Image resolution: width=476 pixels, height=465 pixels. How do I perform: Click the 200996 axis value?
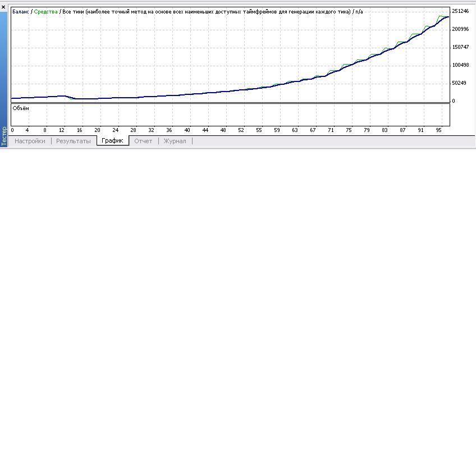(x=460, y=29)
